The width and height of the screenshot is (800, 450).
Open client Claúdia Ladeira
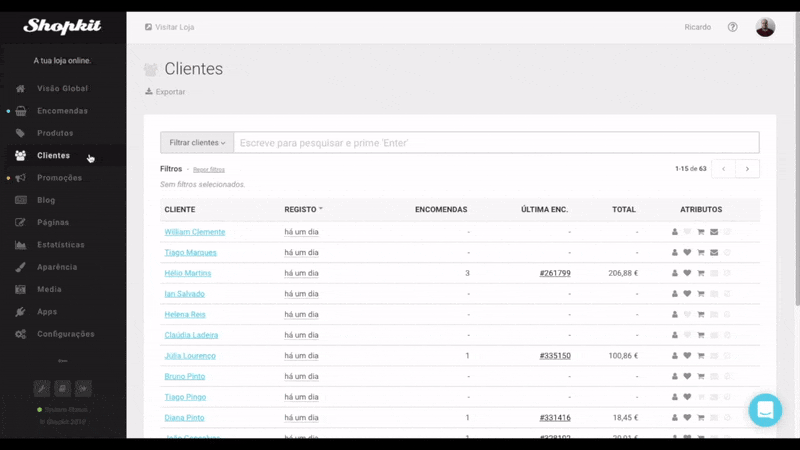click(191, 335)
